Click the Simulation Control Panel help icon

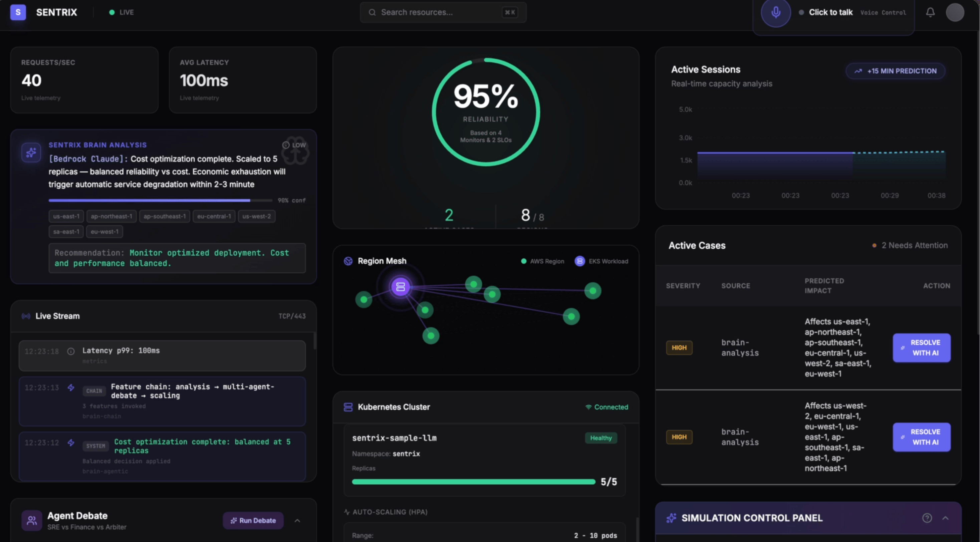(x=927, y=518)
